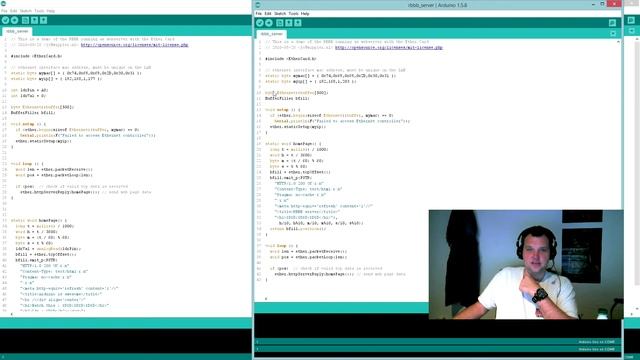Click Open sketch icon in left Arduino window
640x360 pixels.
(x=34, y=20)
